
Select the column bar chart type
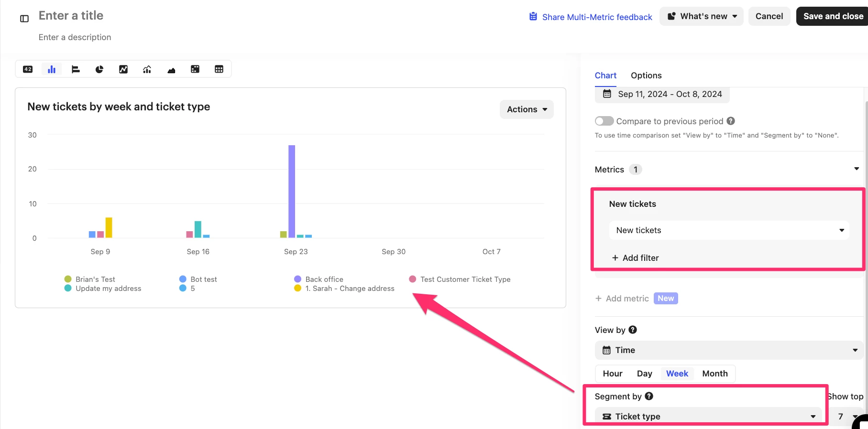pos(52,69)
